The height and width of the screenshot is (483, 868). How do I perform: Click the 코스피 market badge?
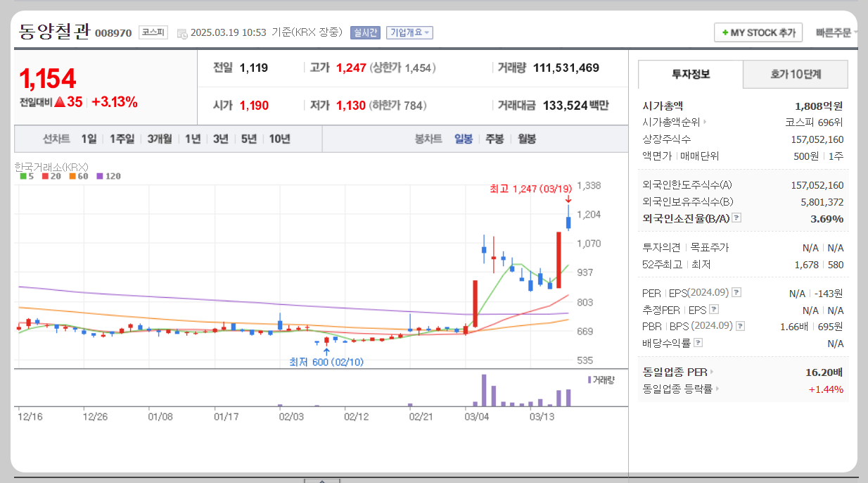pos(152,32)
